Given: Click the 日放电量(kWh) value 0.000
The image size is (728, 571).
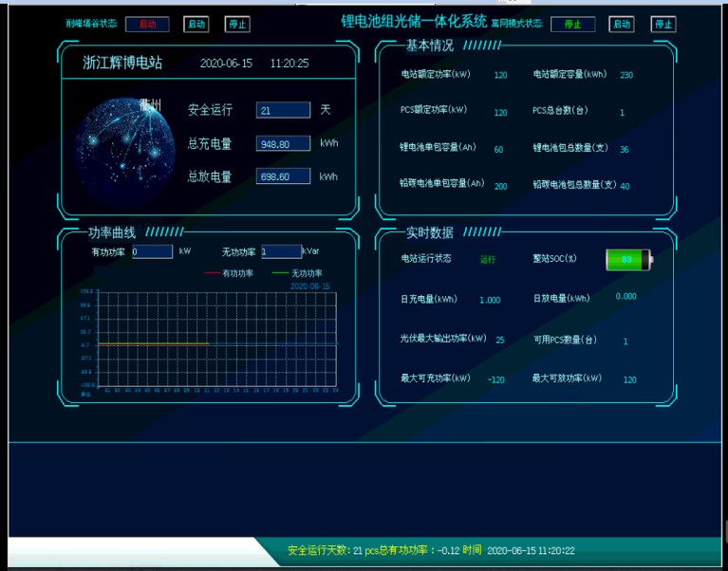Looking at the screenshot, I should [x=625, y=296].
